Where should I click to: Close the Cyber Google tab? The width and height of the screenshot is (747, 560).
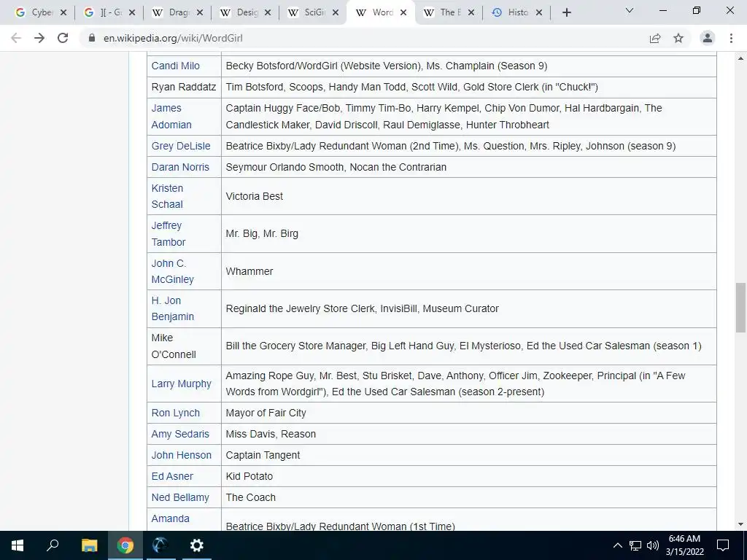(63, 13)
